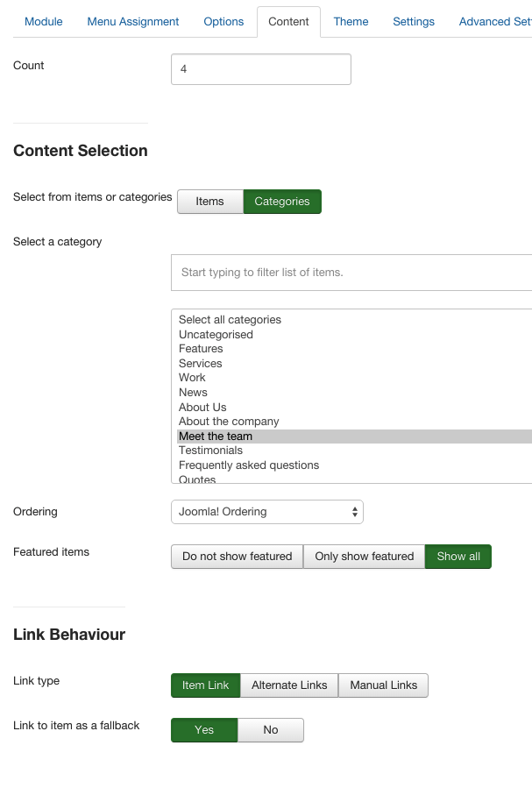Enable Show all featured items
The height and width of the screenshot is (788, 532).
coord(458,557)
